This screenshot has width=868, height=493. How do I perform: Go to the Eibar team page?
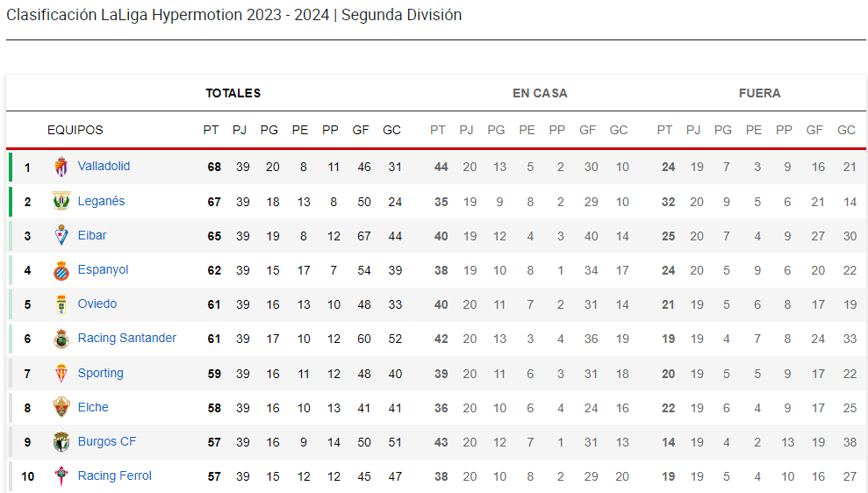click(x=92, y=235)
